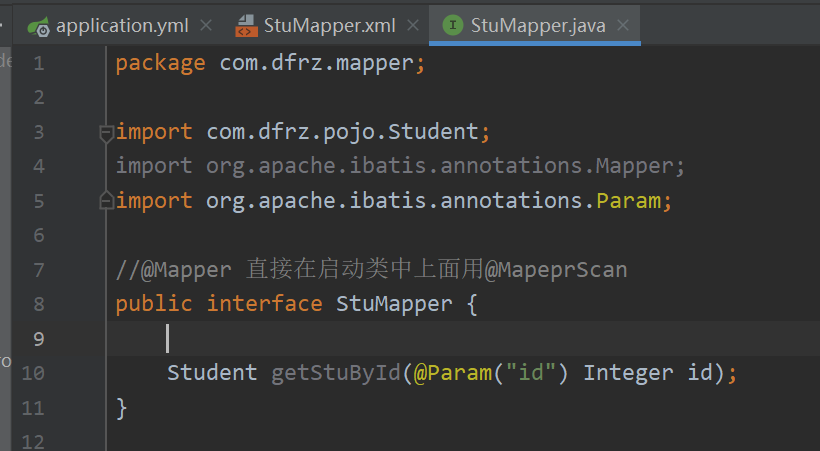Viewport: 820px width, 451px height.
Task: Open the StuMapper.xml editor tab
Action: (x=329, y=26)
